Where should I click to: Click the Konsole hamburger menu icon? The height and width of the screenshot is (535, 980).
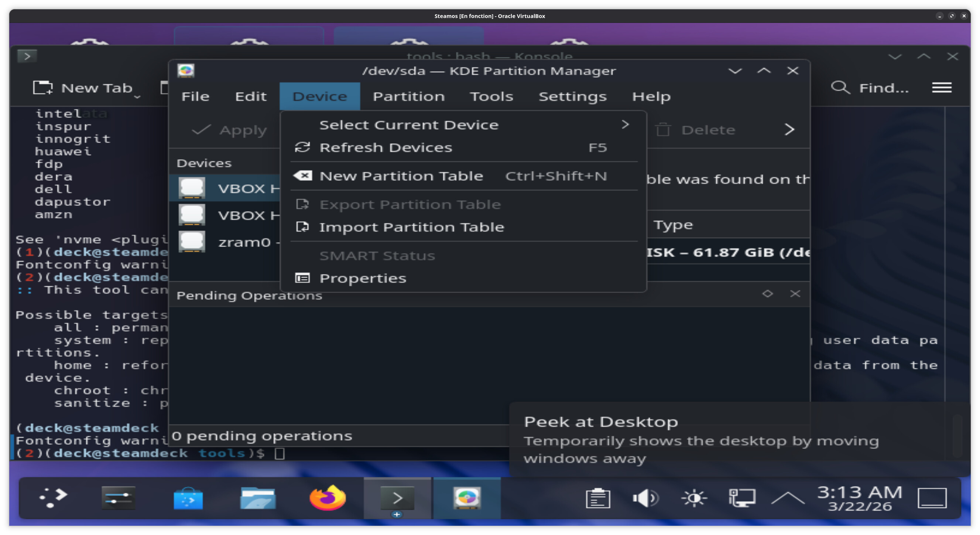(x=942, y=88)
